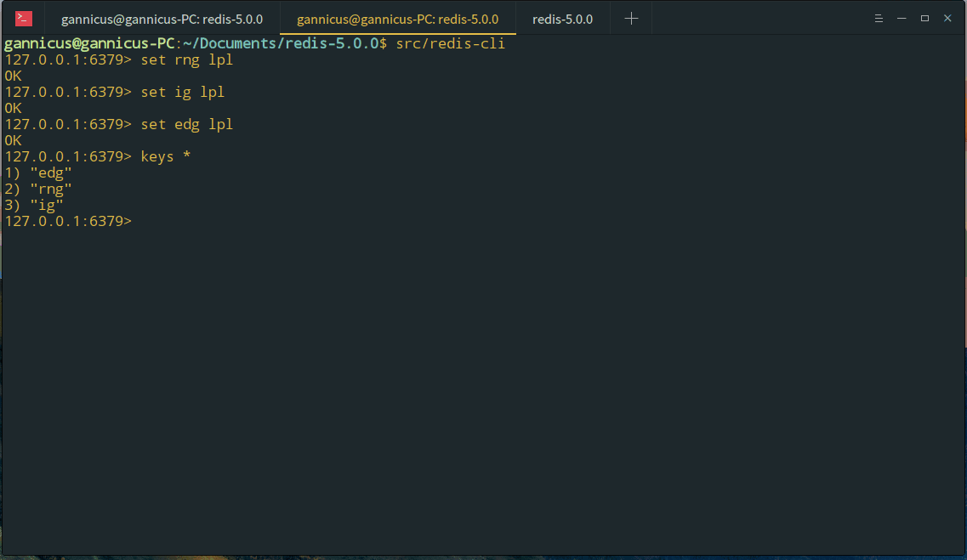Screen dimensions: 967x560
Task: Click the green gannicus@gannicus-PC prompt username
Action: pos(89,43)
